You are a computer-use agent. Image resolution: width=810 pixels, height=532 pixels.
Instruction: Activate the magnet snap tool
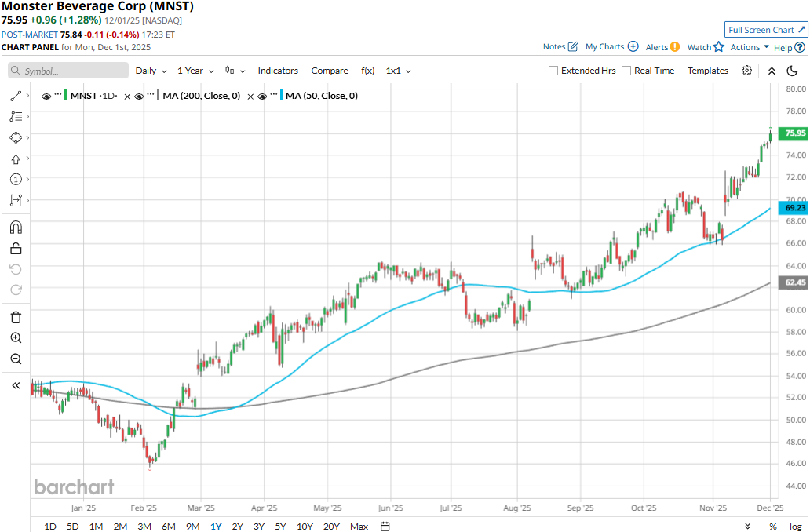coord(16,228)
